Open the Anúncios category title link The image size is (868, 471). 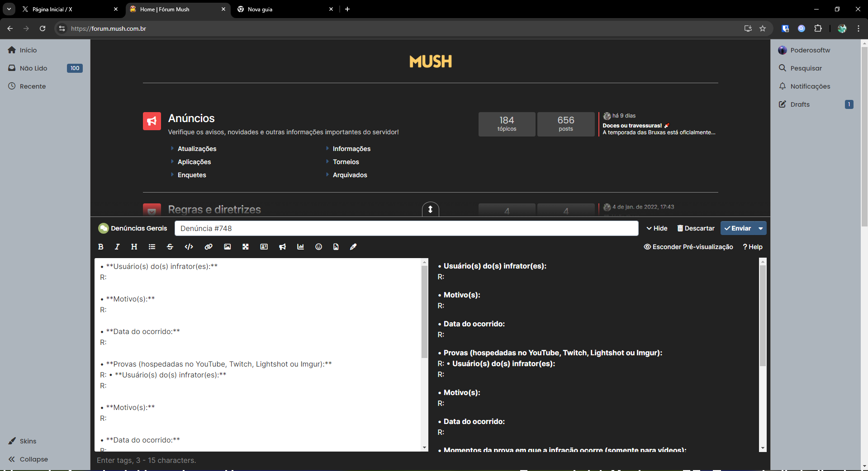[191, 118]
